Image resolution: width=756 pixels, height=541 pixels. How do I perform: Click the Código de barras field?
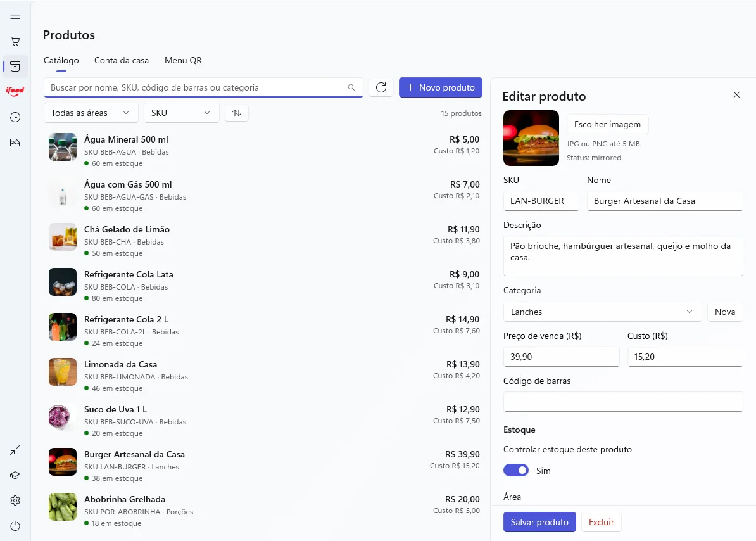tap(623, 402)
